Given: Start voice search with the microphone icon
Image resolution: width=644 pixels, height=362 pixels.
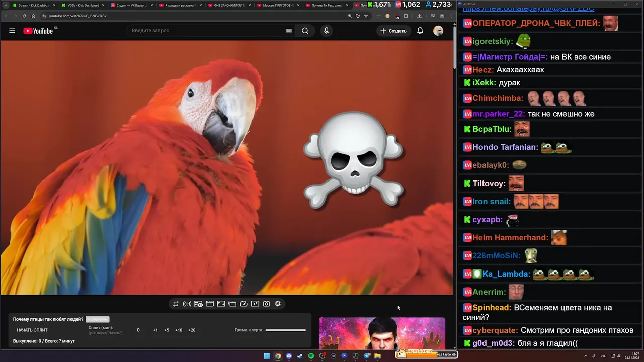Looking at the screenshot, I should (x=327, y=31).
